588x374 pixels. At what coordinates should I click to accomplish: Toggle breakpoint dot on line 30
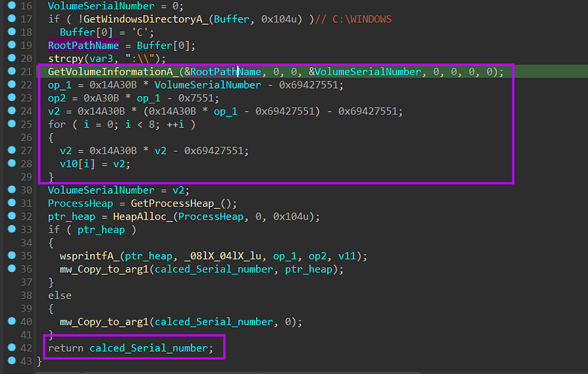coord(11,189)
